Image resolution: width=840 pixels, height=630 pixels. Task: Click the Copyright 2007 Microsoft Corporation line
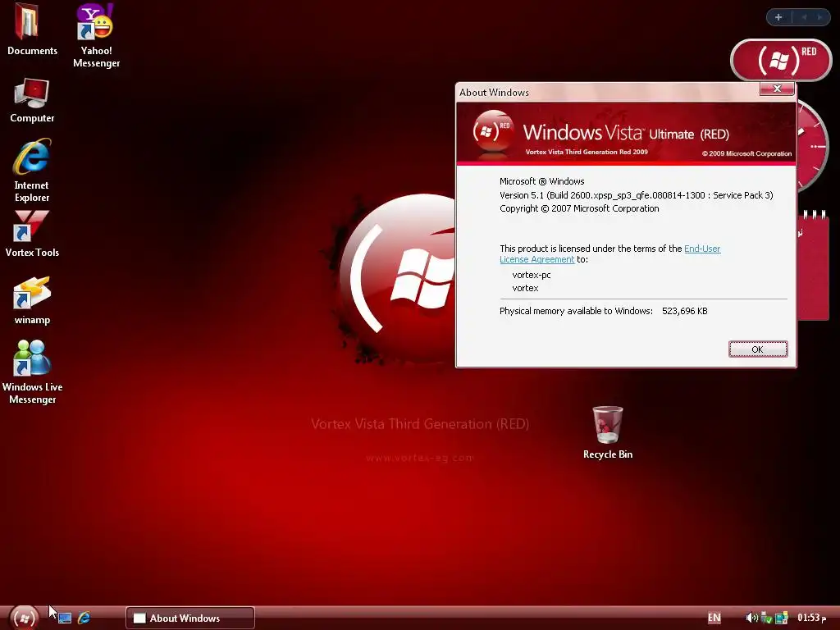[579, 209]
